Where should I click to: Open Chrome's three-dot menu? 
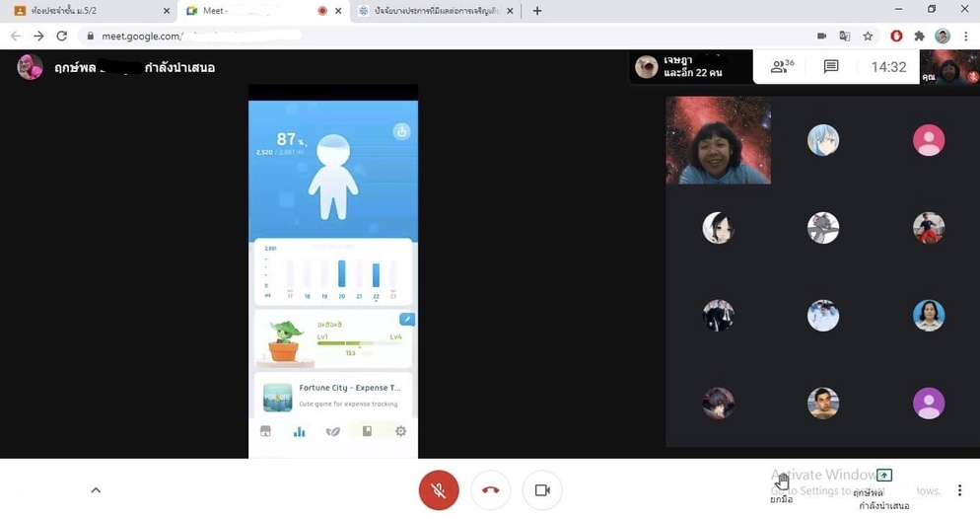click(966, 37)
